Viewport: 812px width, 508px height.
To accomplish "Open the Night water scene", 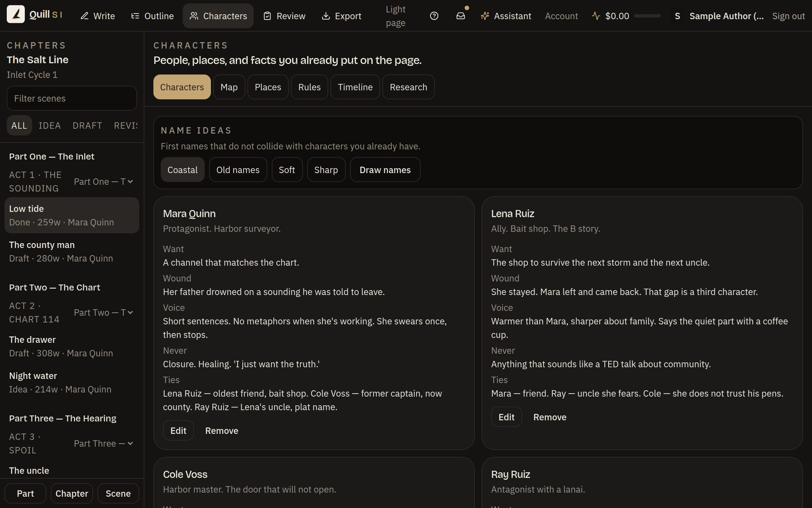I will point(72,382).
